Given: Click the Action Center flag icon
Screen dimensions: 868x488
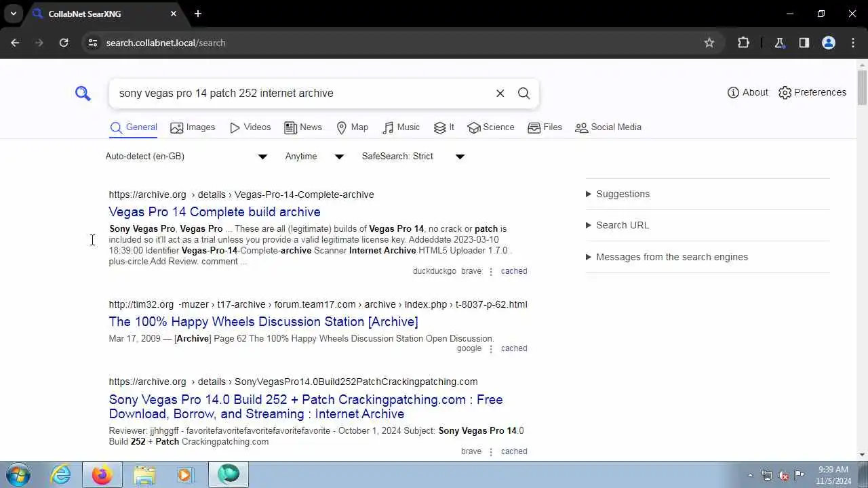Looking at the screenshot, I should tap(800, 475).
